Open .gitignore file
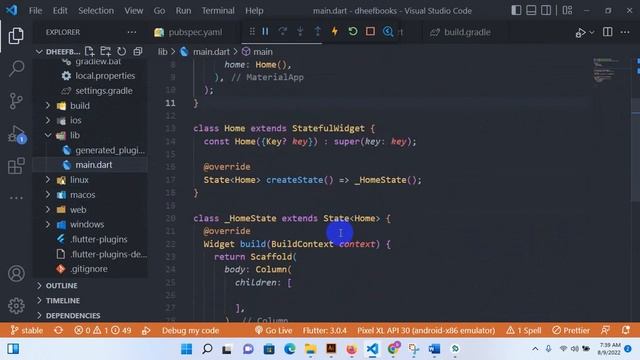The height and width of the screenshot is (360, 640). (x=90, y=269)
